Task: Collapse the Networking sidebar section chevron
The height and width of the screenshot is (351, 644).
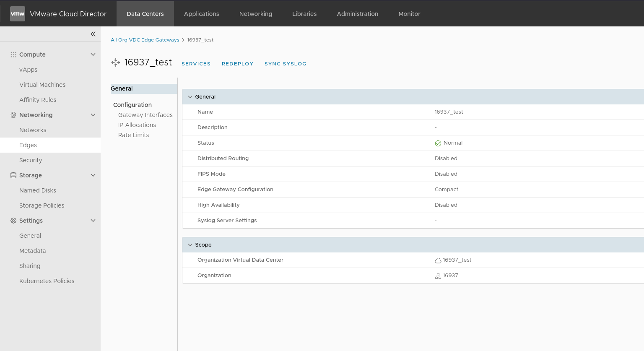Action: [x=93, y=115]
